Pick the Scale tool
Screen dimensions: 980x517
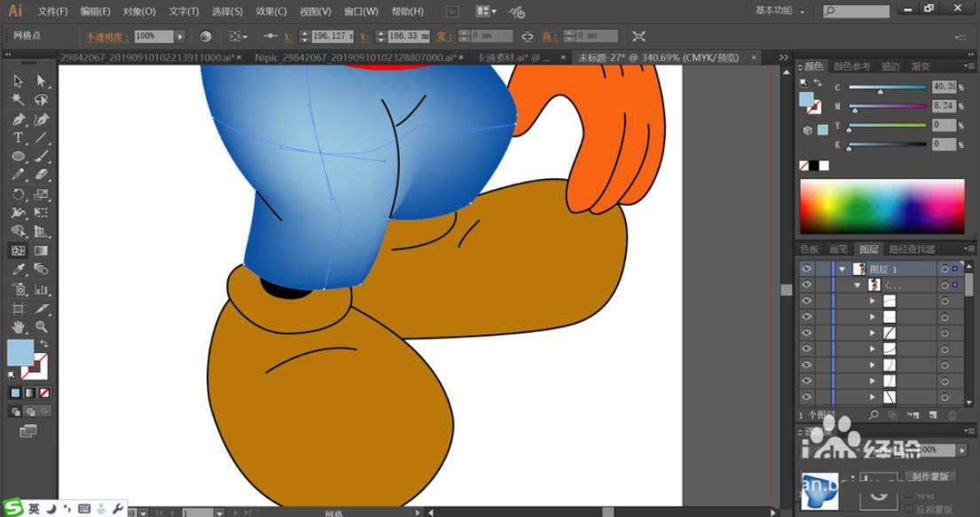point(42,194)
